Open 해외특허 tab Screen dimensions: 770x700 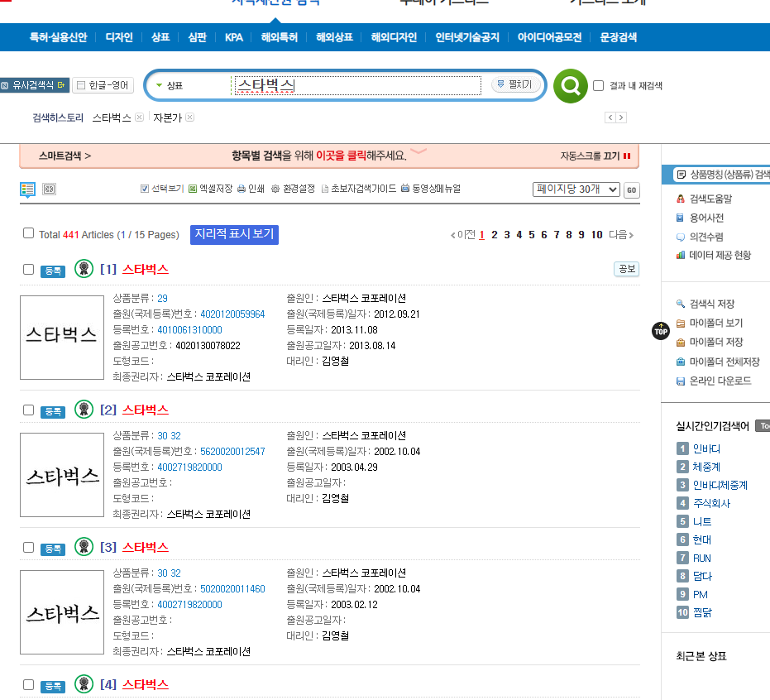click(x=280, y=37)
